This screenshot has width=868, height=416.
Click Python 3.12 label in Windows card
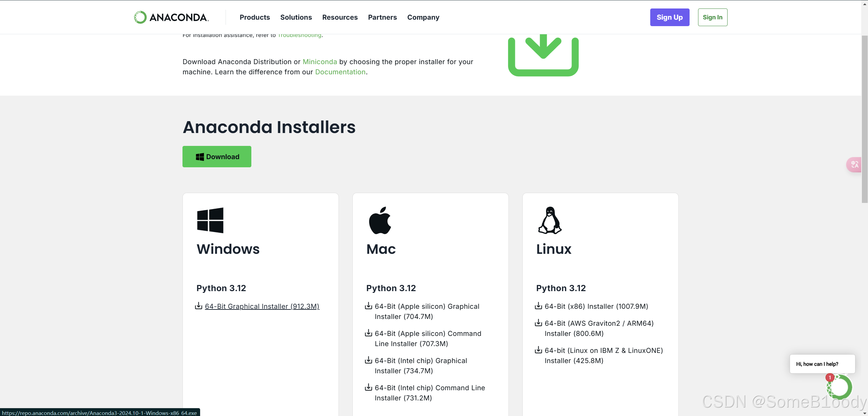pos(221,288)
